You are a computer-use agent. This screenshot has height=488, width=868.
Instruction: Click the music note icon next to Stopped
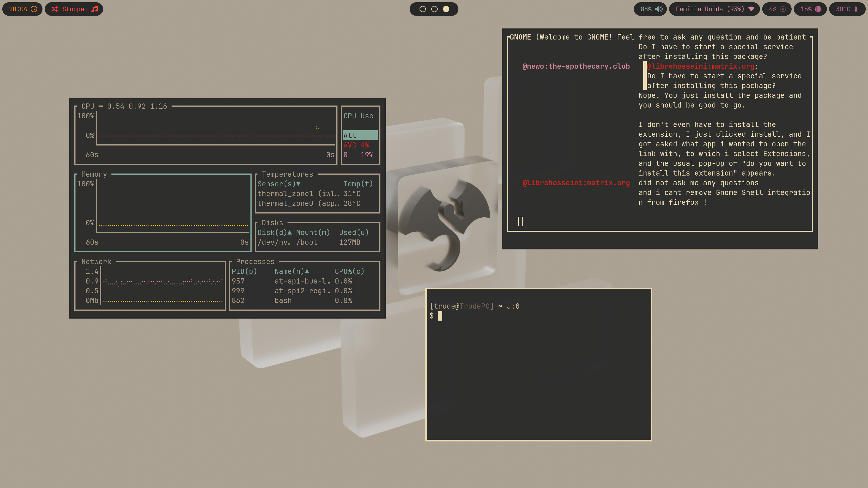point(95,9)
